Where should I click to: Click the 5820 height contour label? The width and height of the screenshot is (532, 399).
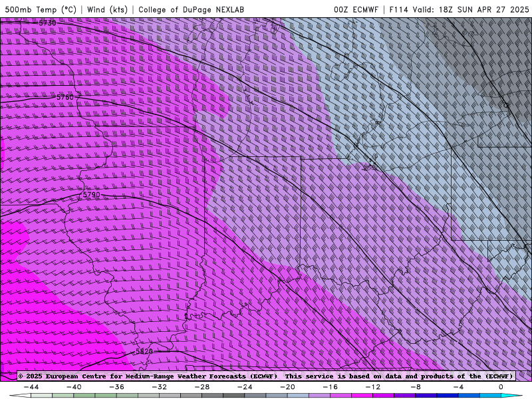pos(144,352)
